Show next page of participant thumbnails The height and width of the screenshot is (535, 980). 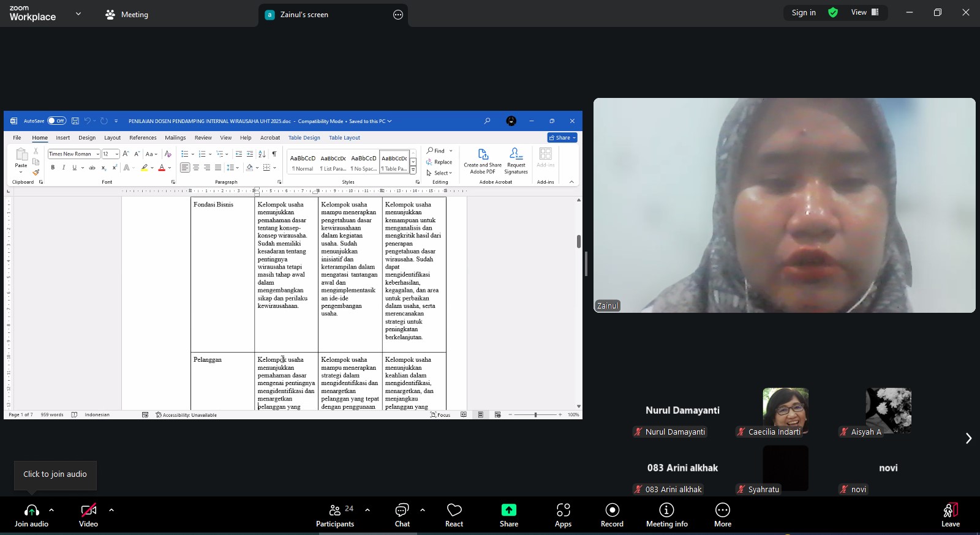click(x=968, y=438)
